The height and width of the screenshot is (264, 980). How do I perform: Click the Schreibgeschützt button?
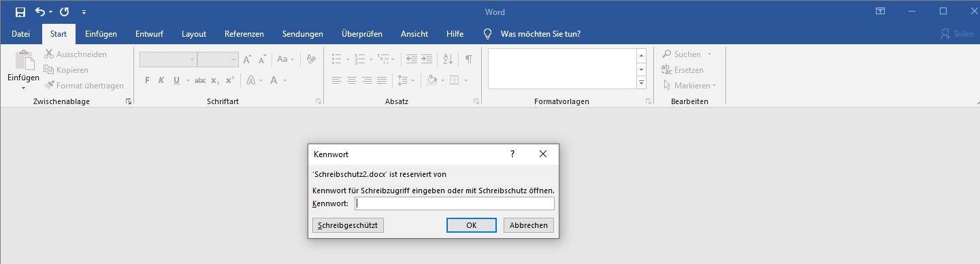pyautogui.click(x=348, y=225)
